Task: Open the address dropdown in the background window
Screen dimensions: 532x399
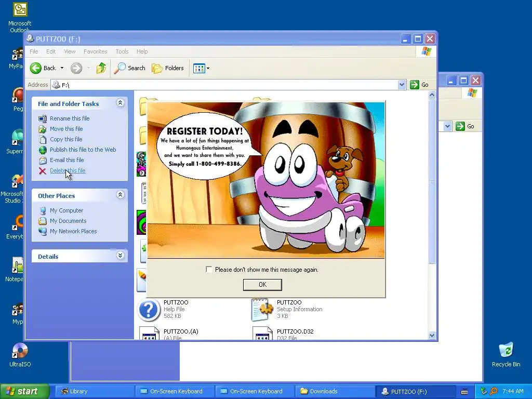Action: 447,127
